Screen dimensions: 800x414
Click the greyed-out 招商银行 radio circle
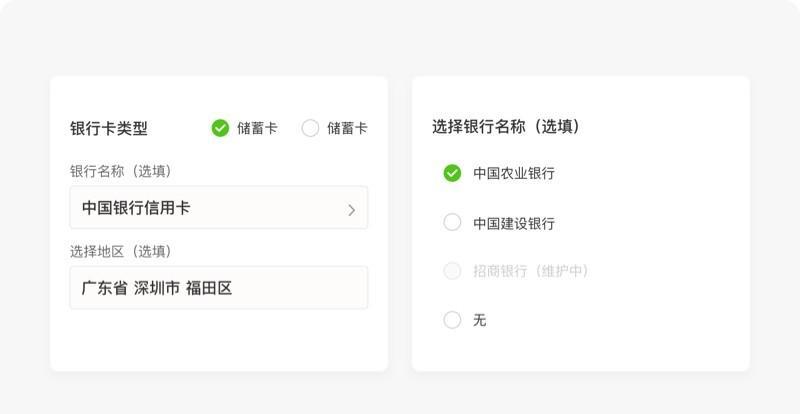pos(452,271)
